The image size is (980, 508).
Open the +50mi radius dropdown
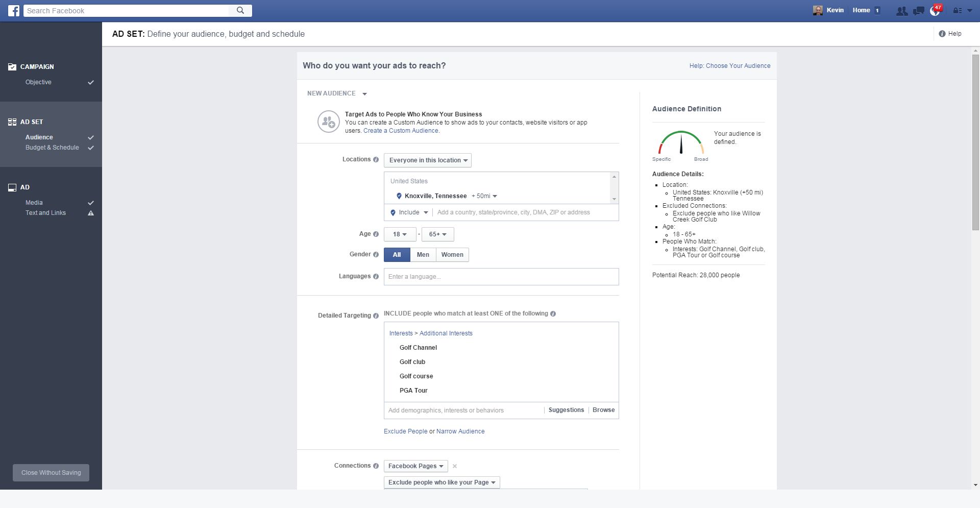click(x=484, y=196)
